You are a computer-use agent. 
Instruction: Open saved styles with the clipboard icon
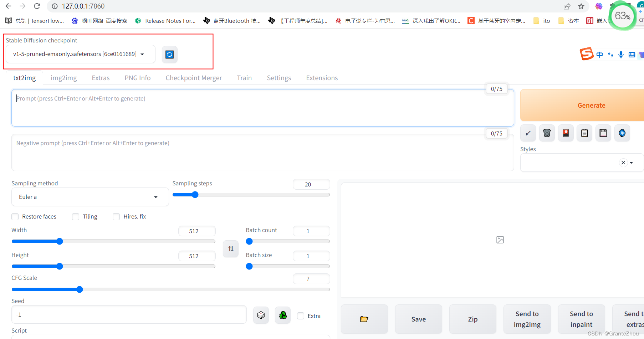[584, 133]
